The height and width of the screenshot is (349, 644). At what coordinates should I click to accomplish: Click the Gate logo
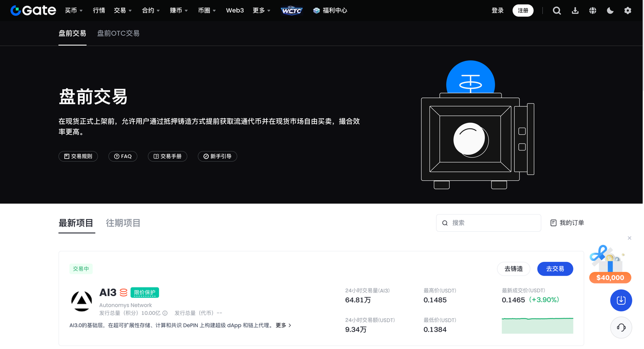coord(33,11)
